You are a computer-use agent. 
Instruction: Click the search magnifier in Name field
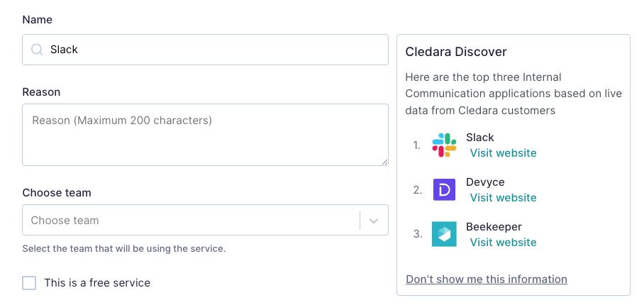(x=37, y=50)
